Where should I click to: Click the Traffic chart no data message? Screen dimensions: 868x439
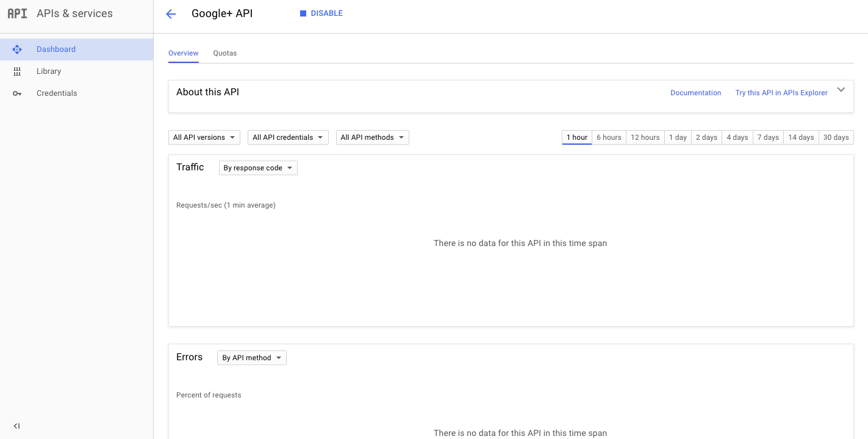(x=520, y=243)
